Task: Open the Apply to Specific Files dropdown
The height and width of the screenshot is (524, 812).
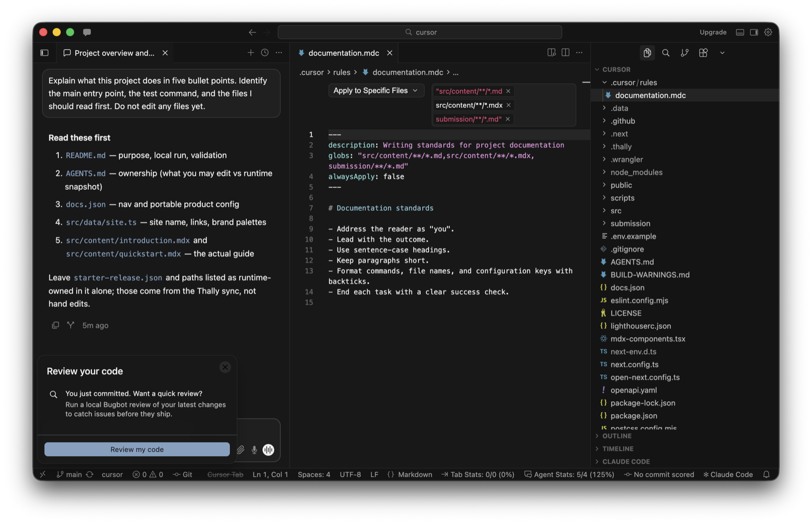Action: coord(376,90)
